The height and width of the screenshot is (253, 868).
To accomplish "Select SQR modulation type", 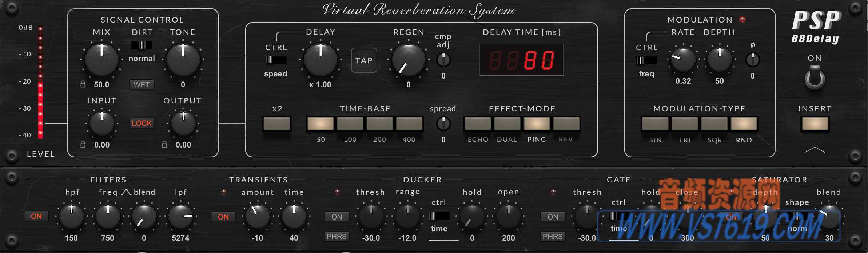I will click(x=714, y=124).
